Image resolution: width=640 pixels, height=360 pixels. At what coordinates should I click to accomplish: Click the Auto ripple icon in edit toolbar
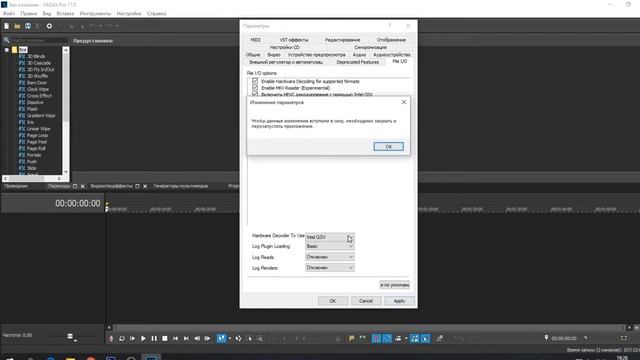(398, 338)
